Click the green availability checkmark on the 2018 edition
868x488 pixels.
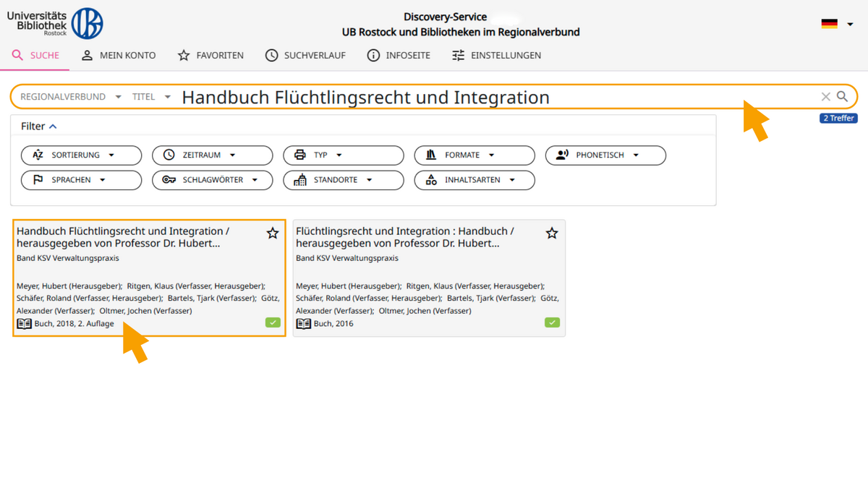pyautogui.click(x=273, y=322)
